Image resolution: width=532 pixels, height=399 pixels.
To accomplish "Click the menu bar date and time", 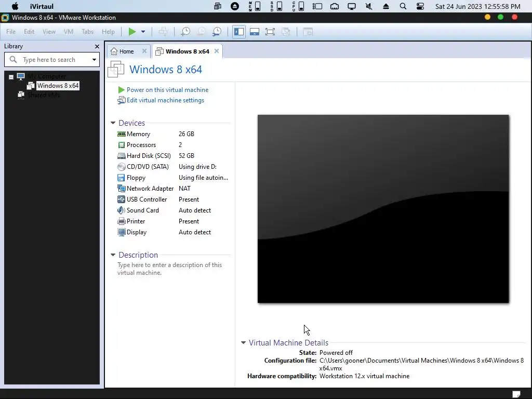I will pos(478,6).
